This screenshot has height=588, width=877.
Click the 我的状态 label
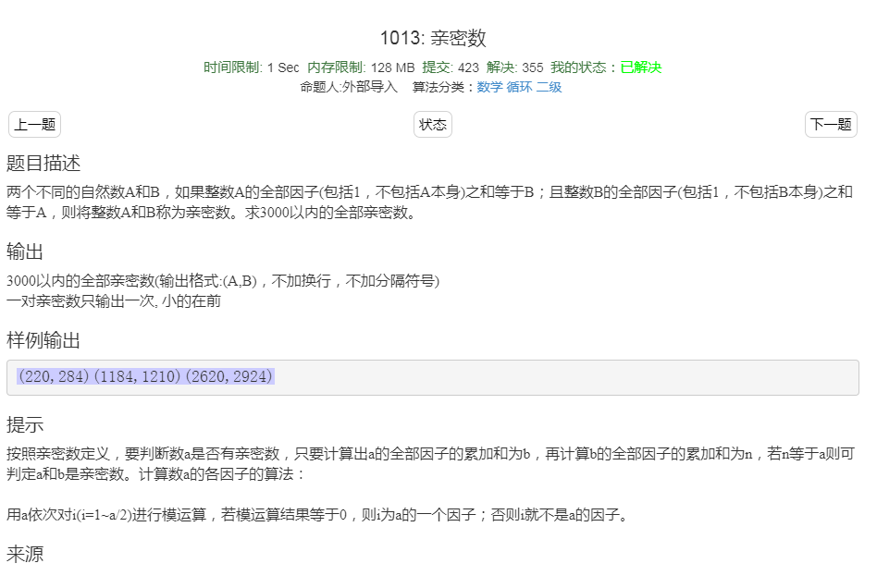584,67
